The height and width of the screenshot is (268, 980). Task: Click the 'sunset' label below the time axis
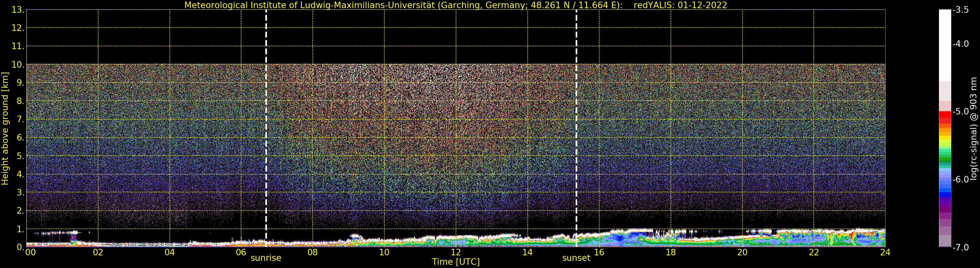(576, 258)
